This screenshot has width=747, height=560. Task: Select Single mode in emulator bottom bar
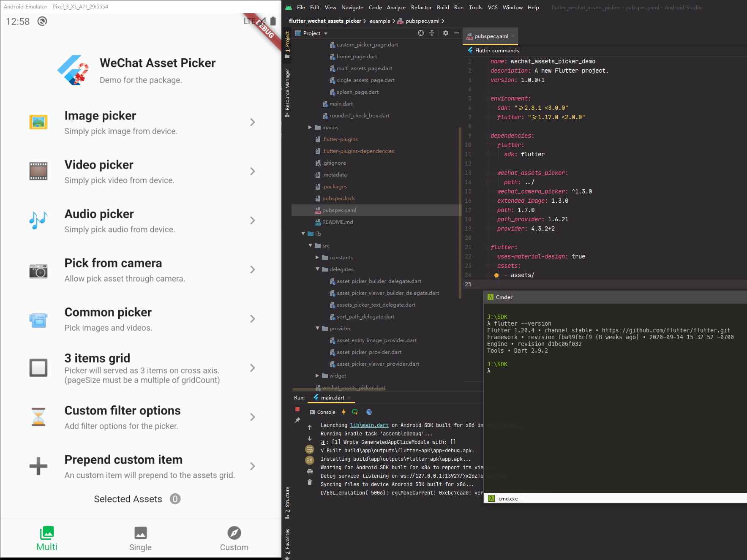pyautogui.click(x=140, y=538)
